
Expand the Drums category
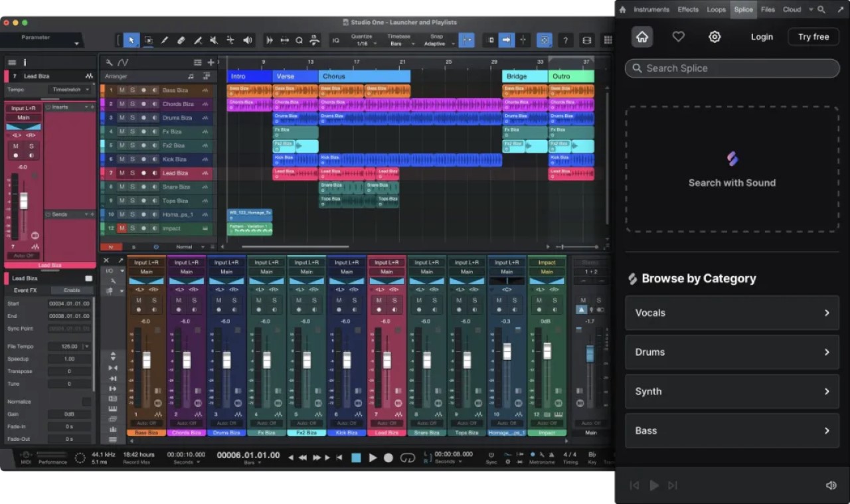point(732,352)
